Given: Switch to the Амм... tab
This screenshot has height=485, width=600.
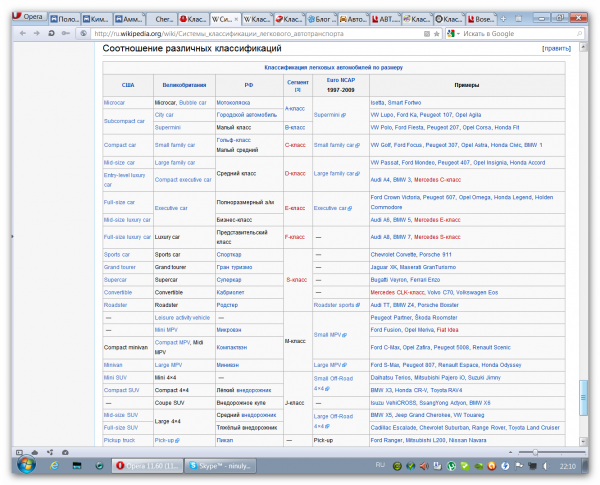Looking at the screenshot, I should click(x=130, y=19).
